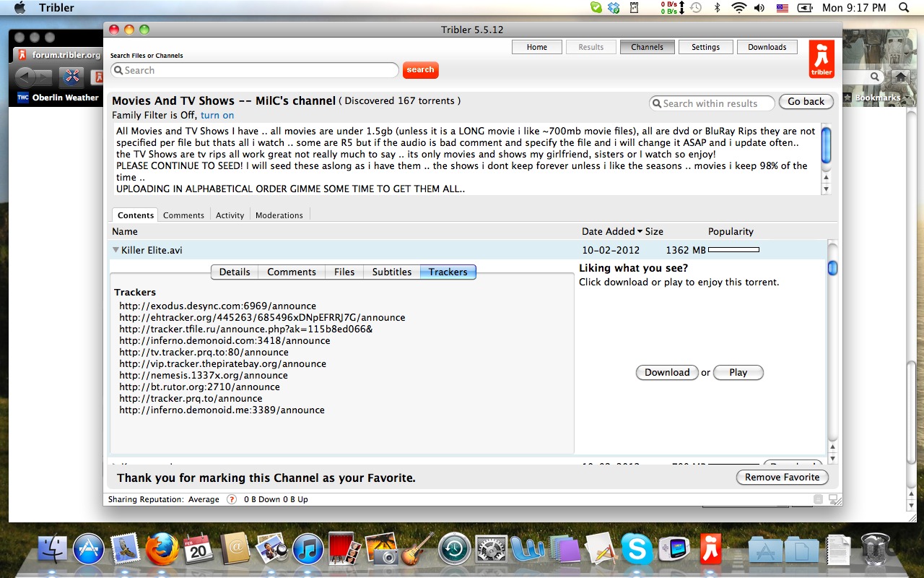924x578 pixels.
Task: Go to the Settings page
Action: pos(705,47)
